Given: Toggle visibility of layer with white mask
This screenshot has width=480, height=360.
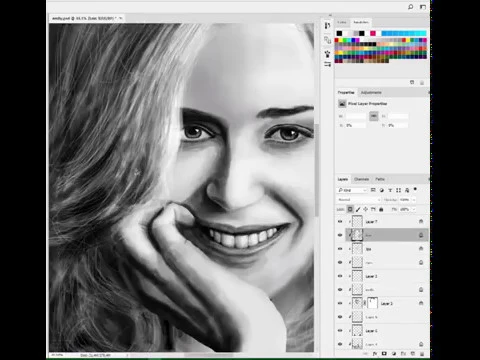Looking at the screenshot, I should [340, 303].
